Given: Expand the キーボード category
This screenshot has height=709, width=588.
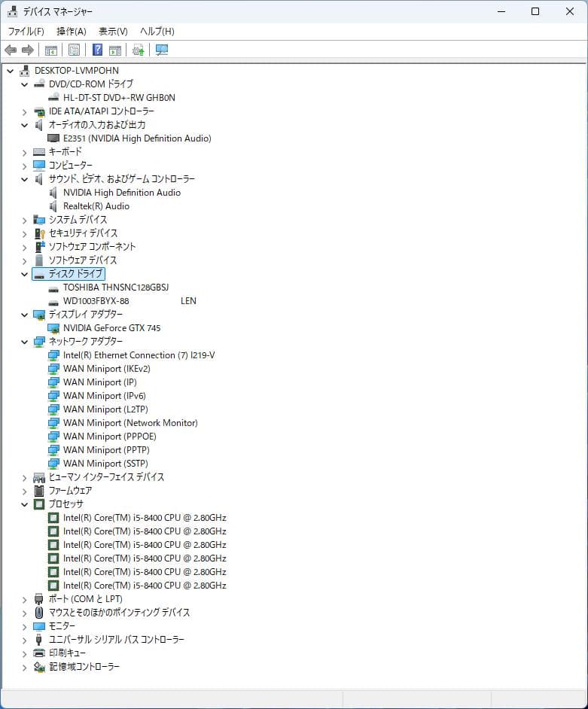Looking at the screenshot, I should pyautogui.click(x=24, y=152).
